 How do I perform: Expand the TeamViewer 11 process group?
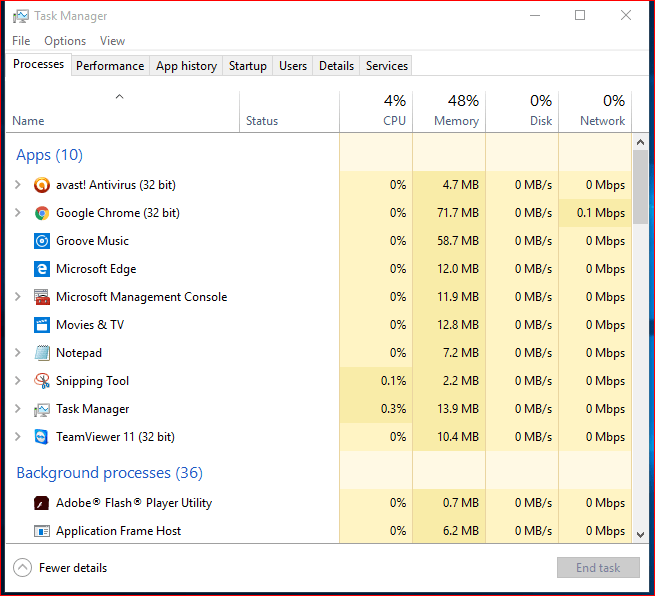tap(18, 436)
